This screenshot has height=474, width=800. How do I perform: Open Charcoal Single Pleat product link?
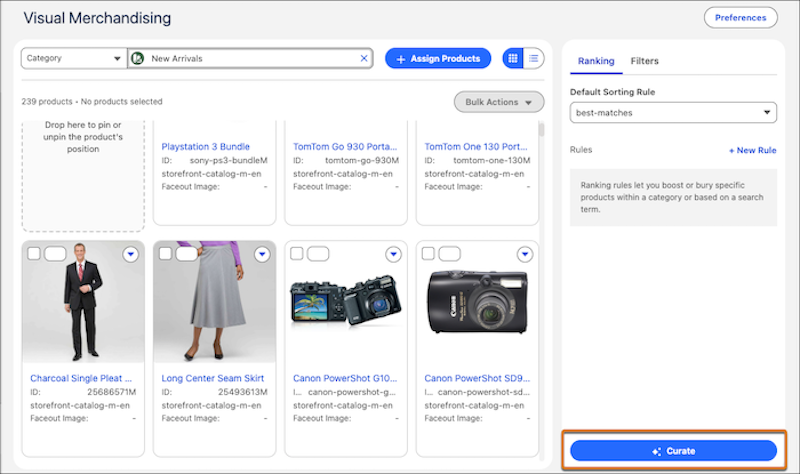pos(81,379)
